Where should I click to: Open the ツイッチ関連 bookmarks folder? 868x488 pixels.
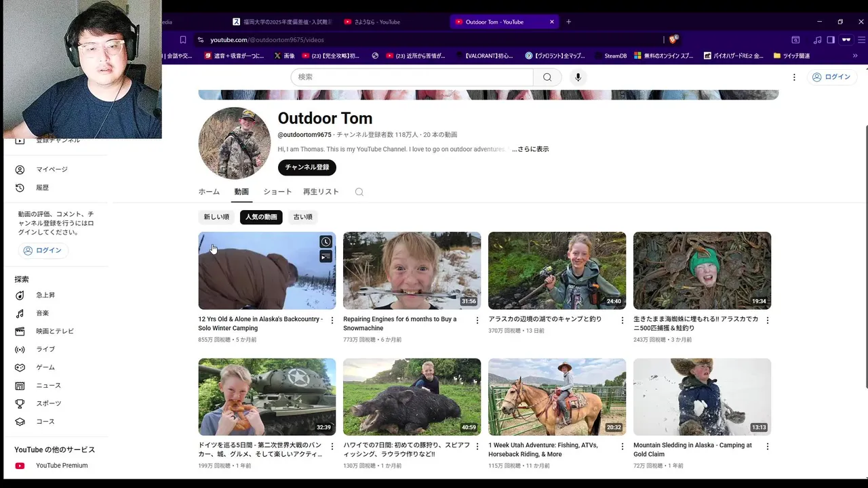pyautogui.click(x=791, y=56)
